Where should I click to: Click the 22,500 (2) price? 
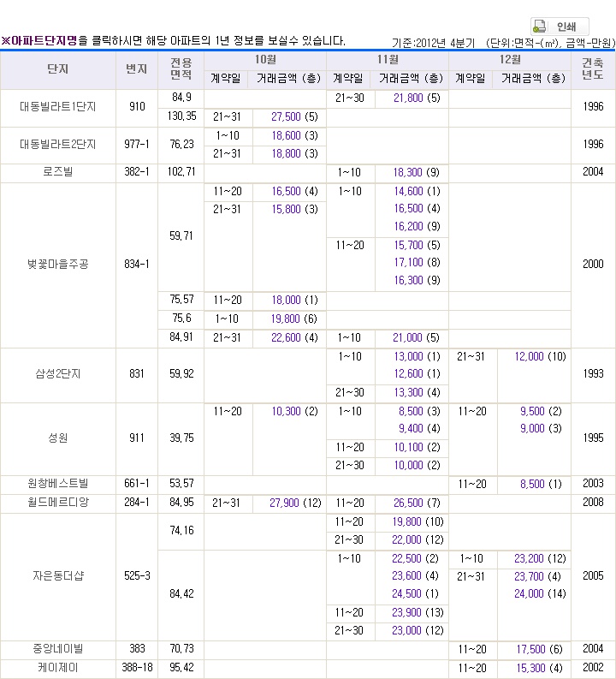click(415, 559)
